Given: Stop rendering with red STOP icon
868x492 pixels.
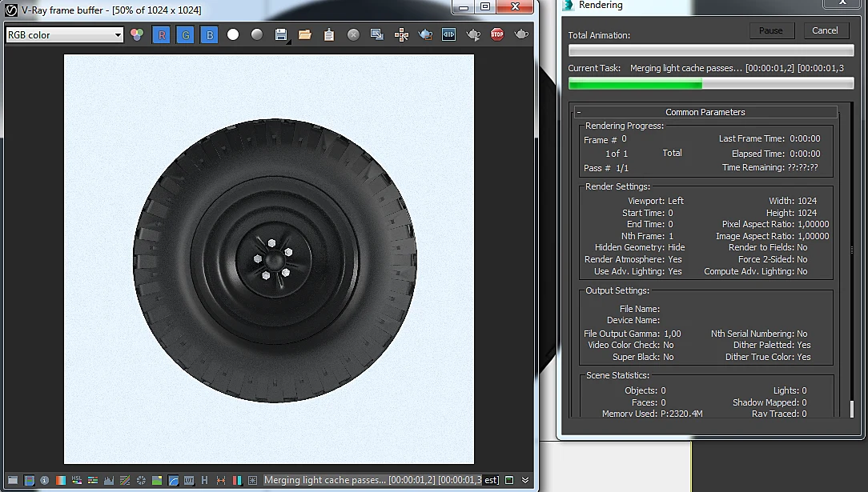Looking at the screenshot, I should pyautogui.click(x=497, y=35).
